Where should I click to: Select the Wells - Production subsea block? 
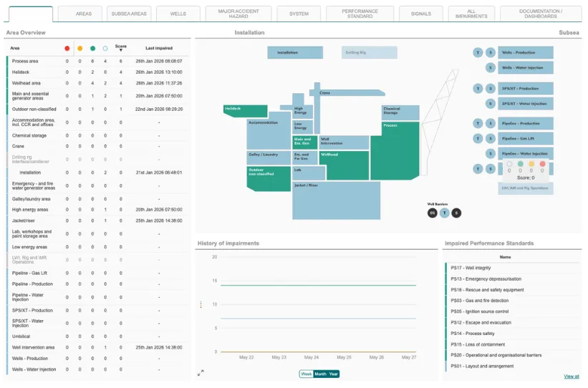(x=526, y=52)
